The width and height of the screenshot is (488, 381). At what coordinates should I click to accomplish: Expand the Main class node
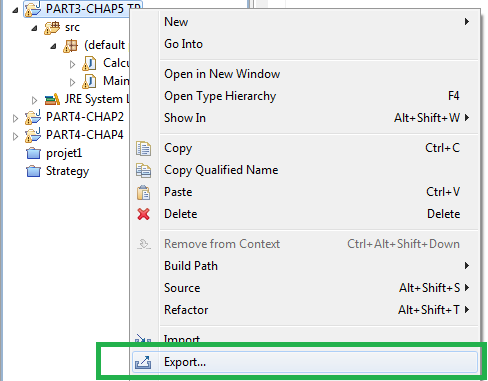click(72, 82)
